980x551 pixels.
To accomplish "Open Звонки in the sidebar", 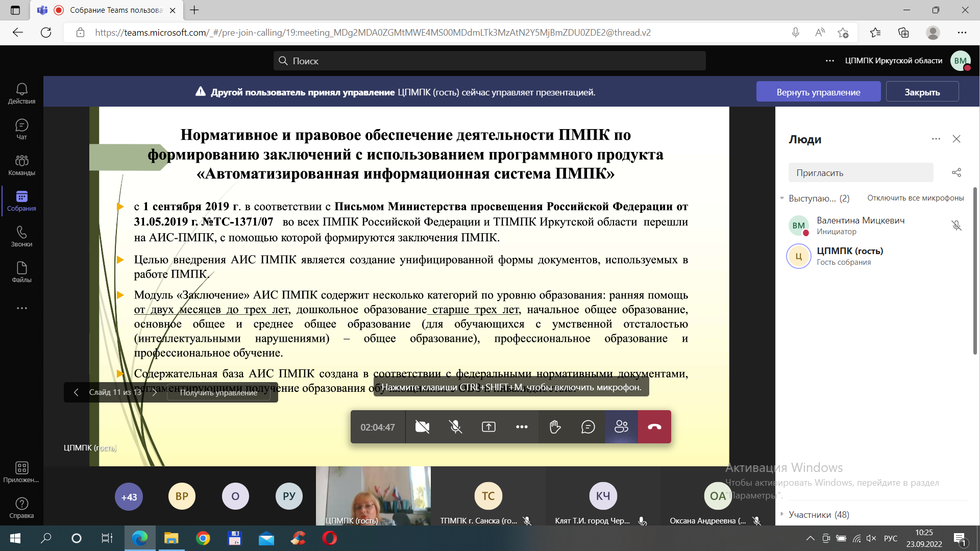I will click(21, 236).
